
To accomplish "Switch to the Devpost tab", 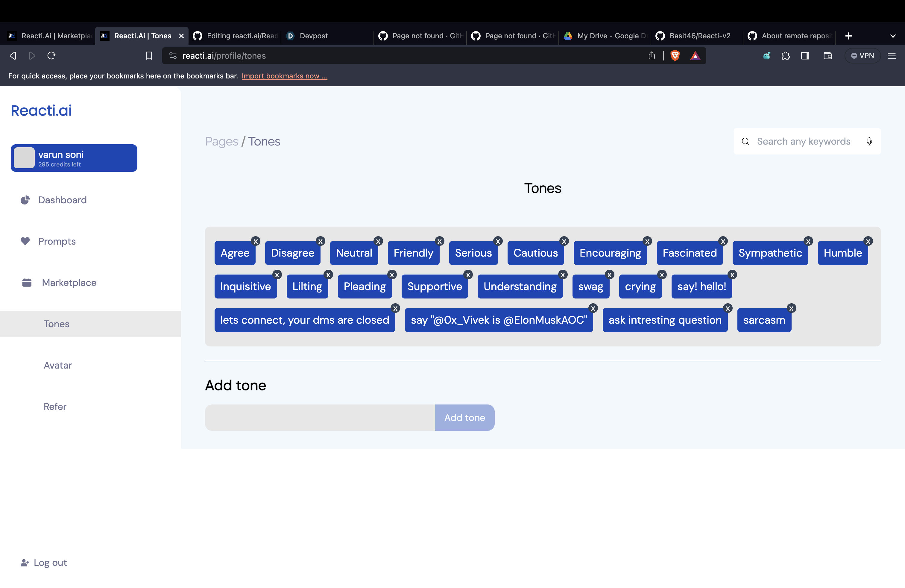I will 313,36.
